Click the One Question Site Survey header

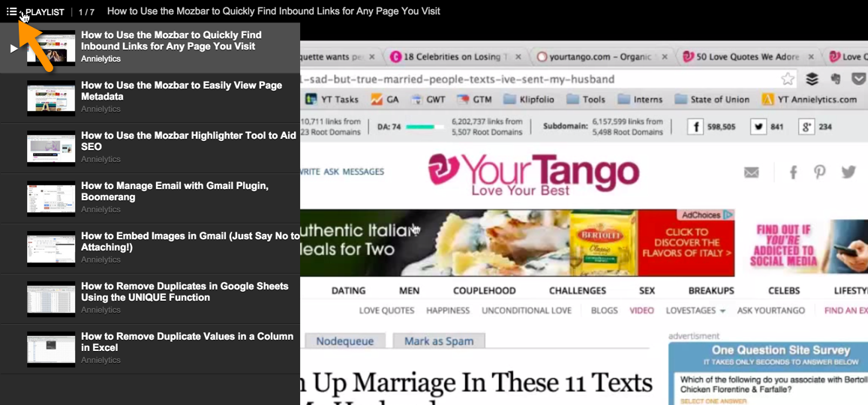[x=780, y=350]
